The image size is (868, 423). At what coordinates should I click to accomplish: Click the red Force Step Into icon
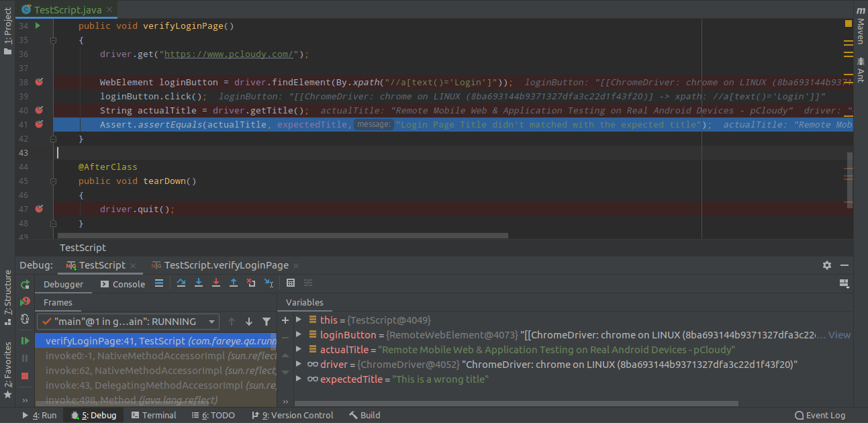click(x=216, y=283)
